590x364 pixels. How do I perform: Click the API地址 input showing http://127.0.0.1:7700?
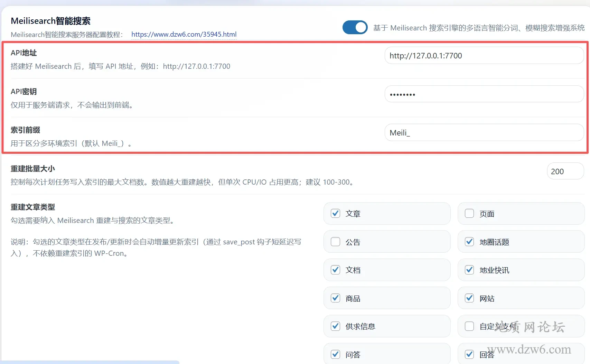484,55
